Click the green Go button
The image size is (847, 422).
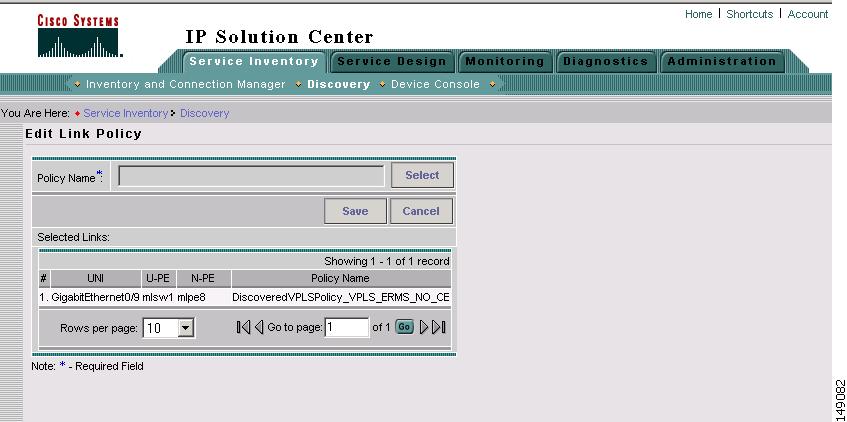click(404, 327)
